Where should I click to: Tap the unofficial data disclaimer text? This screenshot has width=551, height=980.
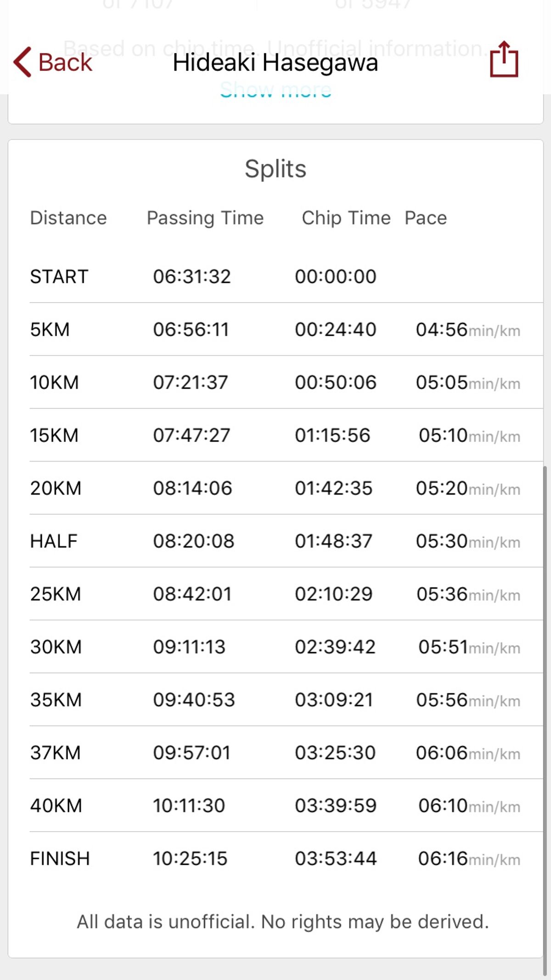coord(282,922)
